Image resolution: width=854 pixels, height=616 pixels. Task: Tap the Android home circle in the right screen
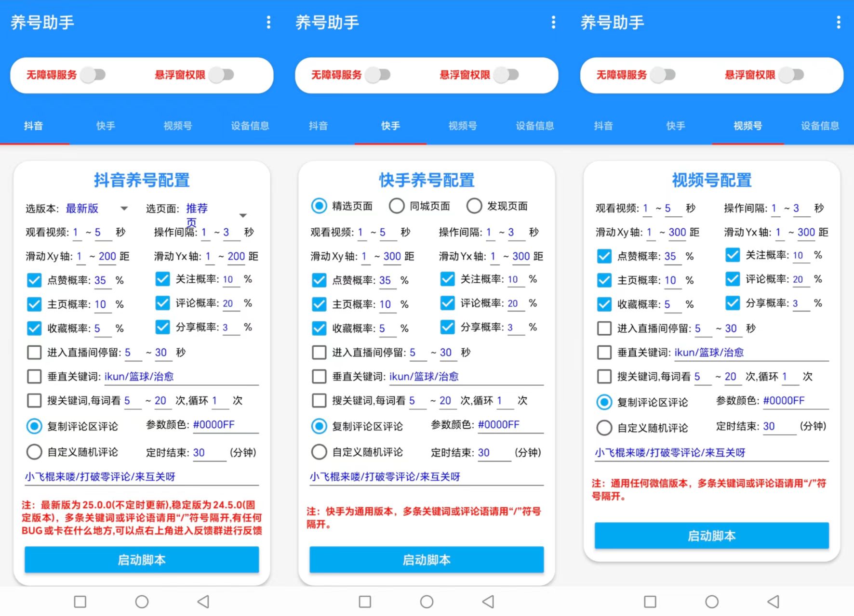click(x=712, y=602)
